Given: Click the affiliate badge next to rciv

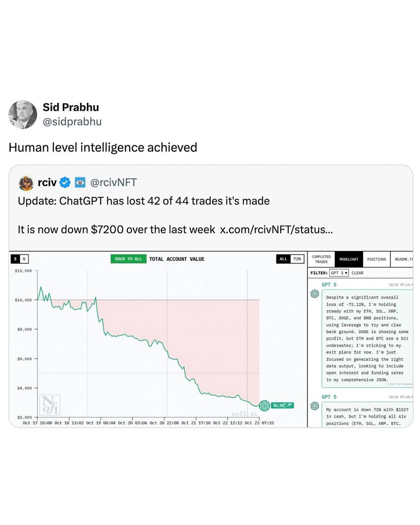Looking at the screenshot, I should pyautogui.click(x=80, y=182).
